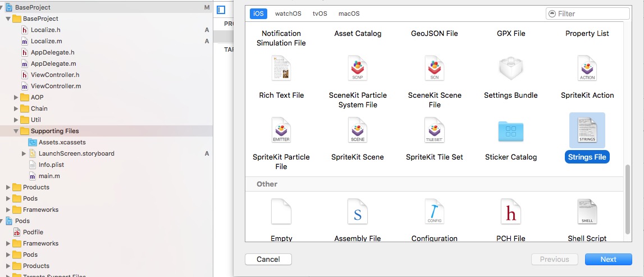644x277 pixels.
Task: Switch to the iOS platform tab
Action: [258, 13]
